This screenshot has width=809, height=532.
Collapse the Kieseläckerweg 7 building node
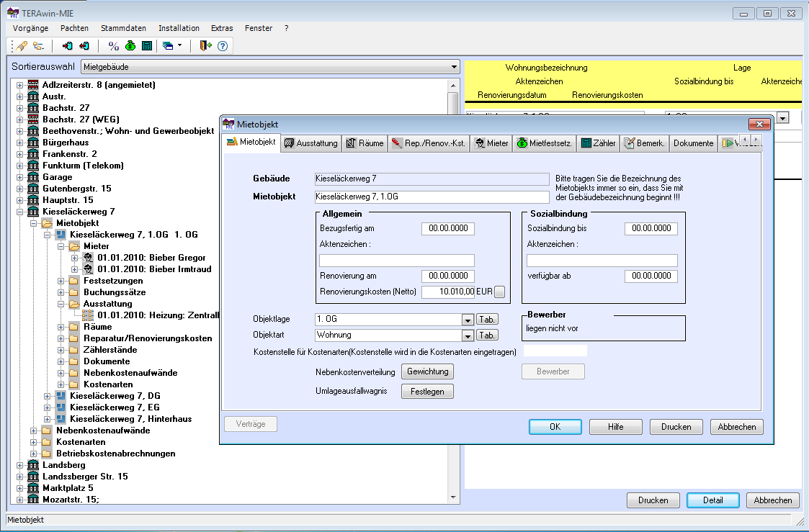point(19,212)
